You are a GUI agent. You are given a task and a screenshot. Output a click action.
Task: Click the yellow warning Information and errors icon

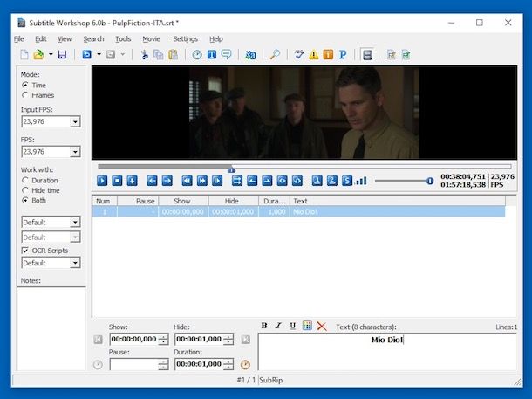coord(313,55)
